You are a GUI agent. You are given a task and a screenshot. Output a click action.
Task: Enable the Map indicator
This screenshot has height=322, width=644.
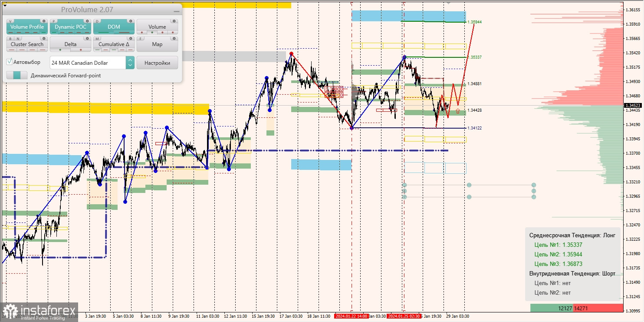157,44
